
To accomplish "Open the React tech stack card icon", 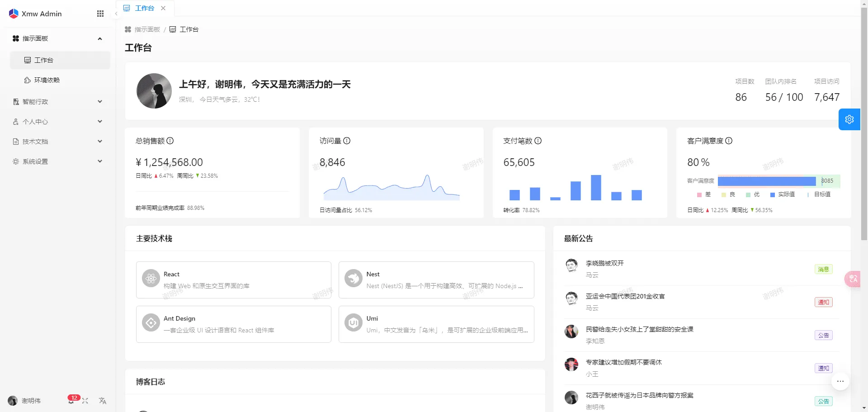I will coord(151,279).
